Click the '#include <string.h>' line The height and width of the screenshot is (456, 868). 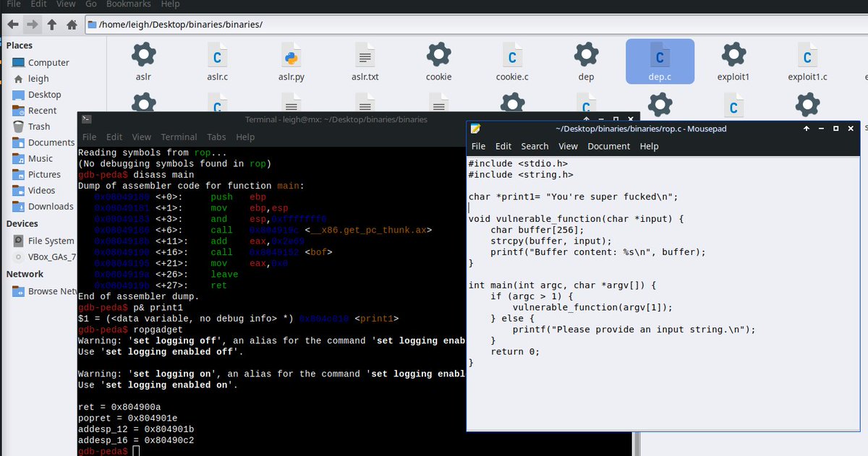(x=521, y=174)
